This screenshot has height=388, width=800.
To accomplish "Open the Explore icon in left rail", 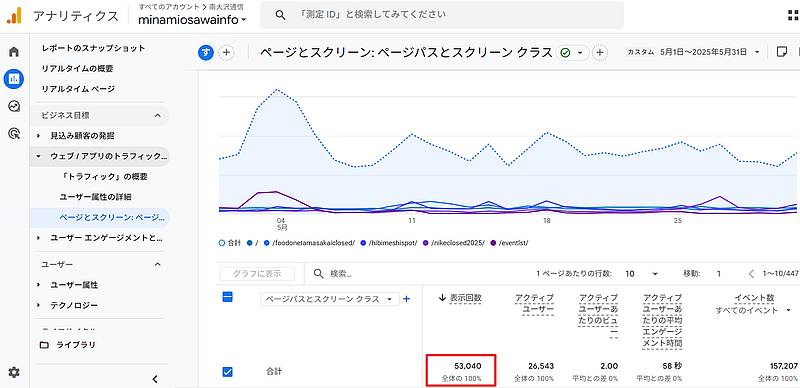I will pos(14,106).
